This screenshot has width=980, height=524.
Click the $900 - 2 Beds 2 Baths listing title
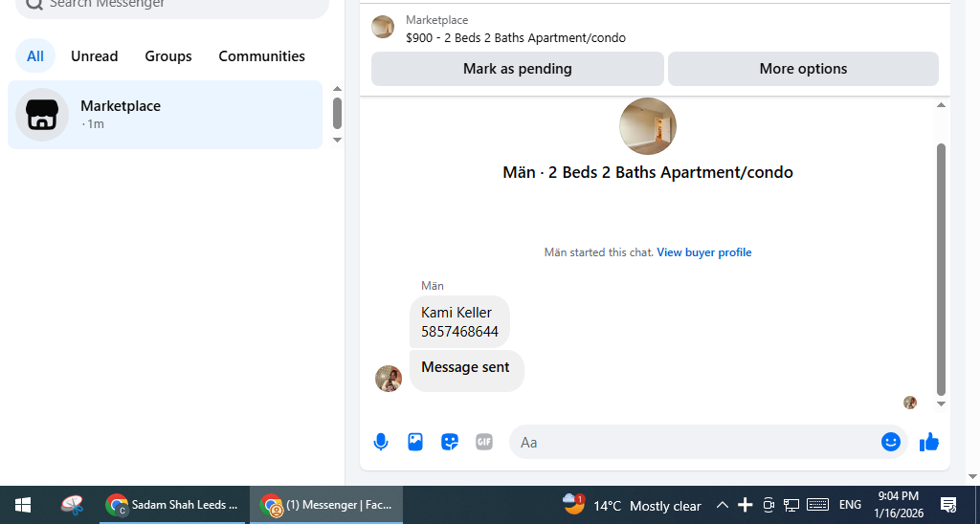516,38
